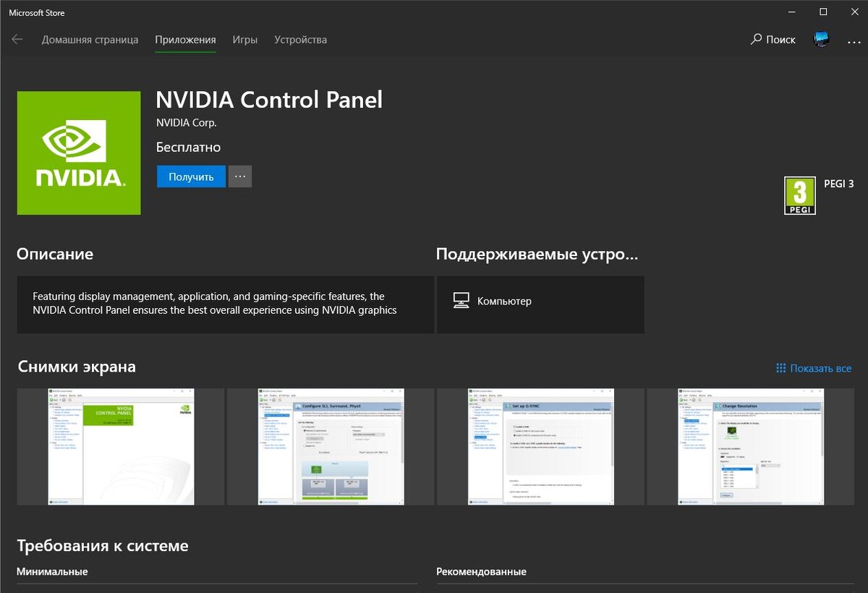
Task: Click the NVIDIA app logo
Action: pos(79,153)
